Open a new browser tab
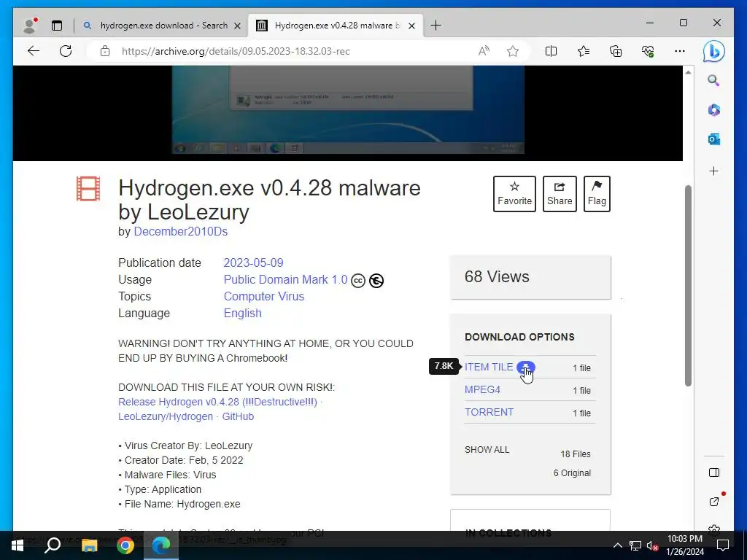Screen dimensions: 747x560 coord(436,26)
